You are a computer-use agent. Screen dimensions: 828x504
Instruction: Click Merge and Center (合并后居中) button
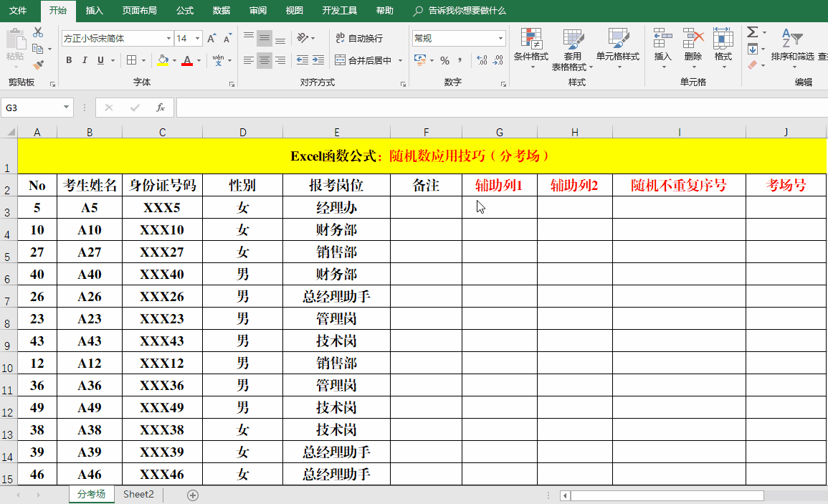point(363,61)
